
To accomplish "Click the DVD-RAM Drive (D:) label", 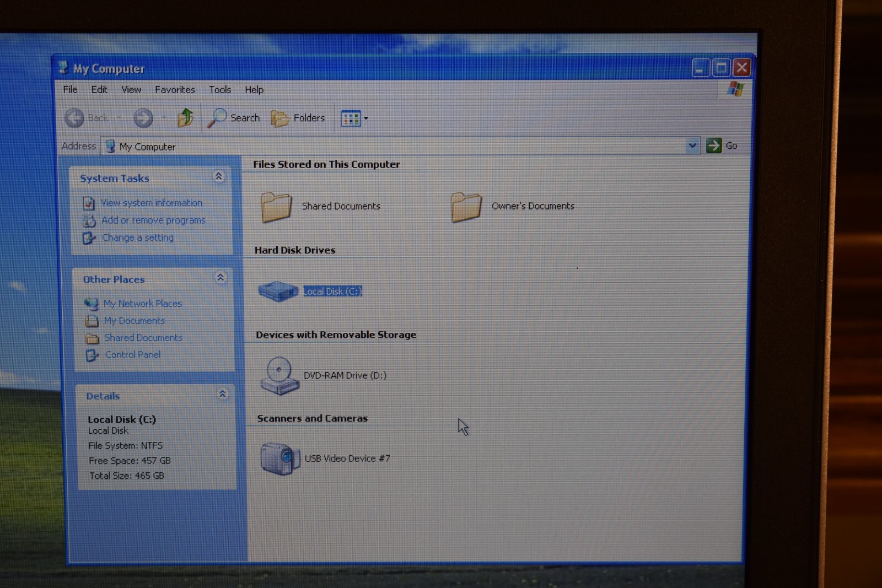I will point(345,375).
